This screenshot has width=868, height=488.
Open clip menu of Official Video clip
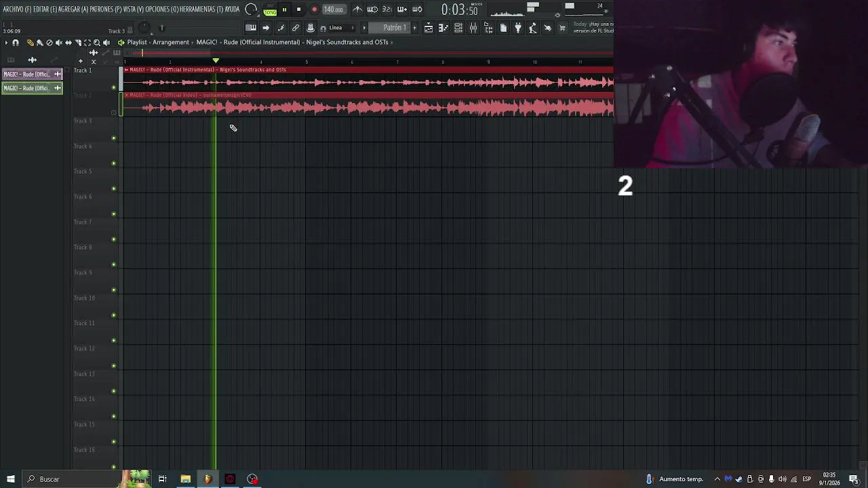(126, 95)
